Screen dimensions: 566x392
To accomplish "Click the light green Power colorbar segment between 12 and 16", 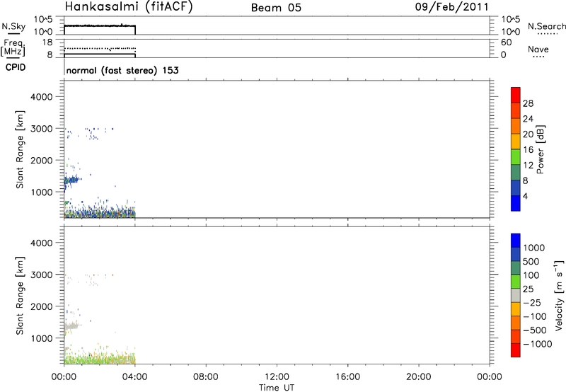I will click(x=516, y=157).
